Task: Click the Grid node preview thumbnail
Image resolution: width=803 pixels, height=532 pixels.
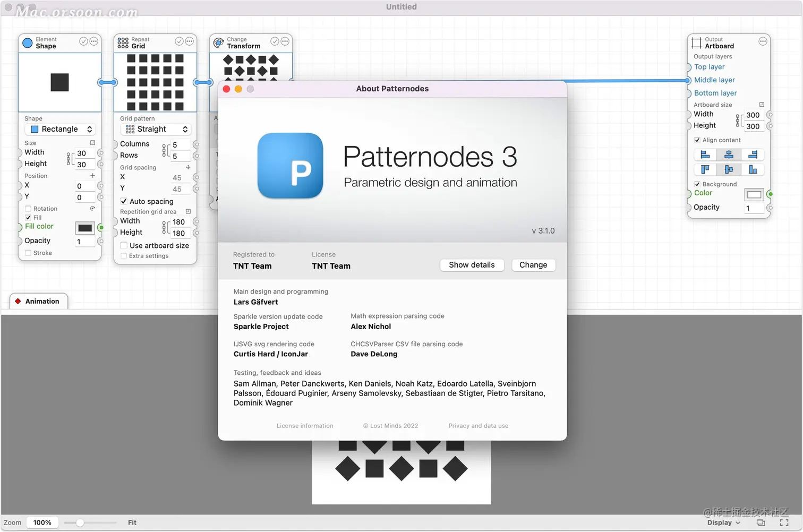Action: (156, 82)
